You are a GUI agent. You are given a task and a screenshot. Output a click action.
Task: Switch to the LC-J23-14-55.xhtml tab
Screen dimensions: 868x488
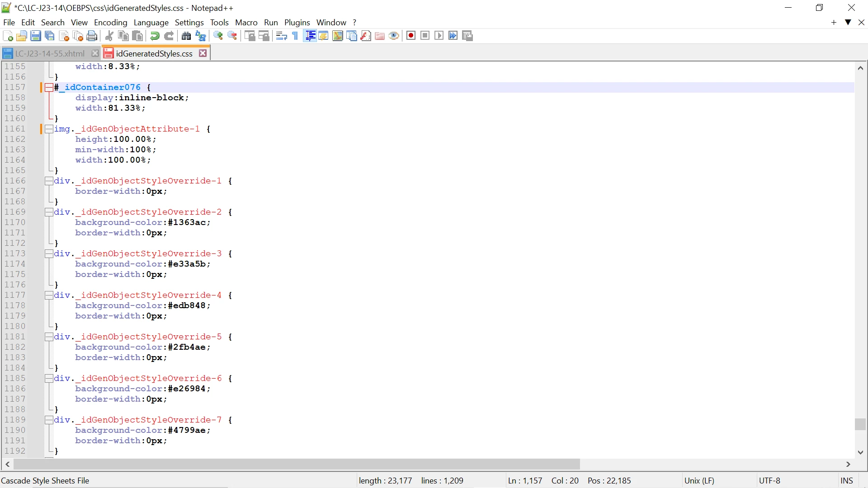(50, 53)
